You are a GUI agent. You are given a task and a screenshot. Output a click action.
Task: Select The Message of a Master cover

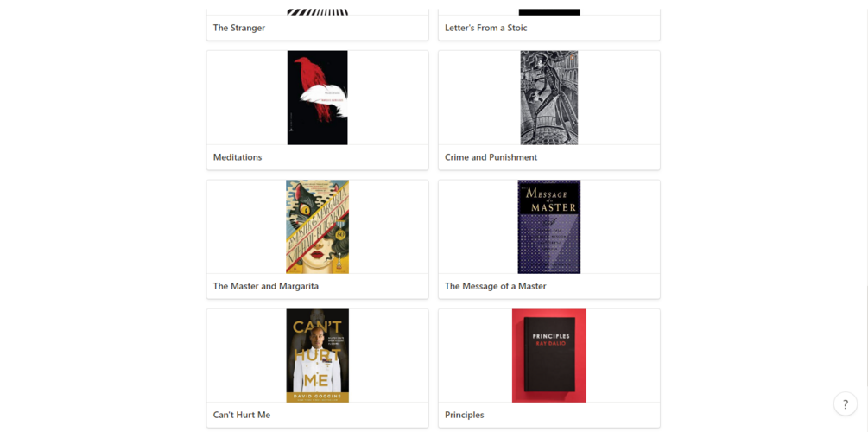pyautogui.click(x=549, y=226)
